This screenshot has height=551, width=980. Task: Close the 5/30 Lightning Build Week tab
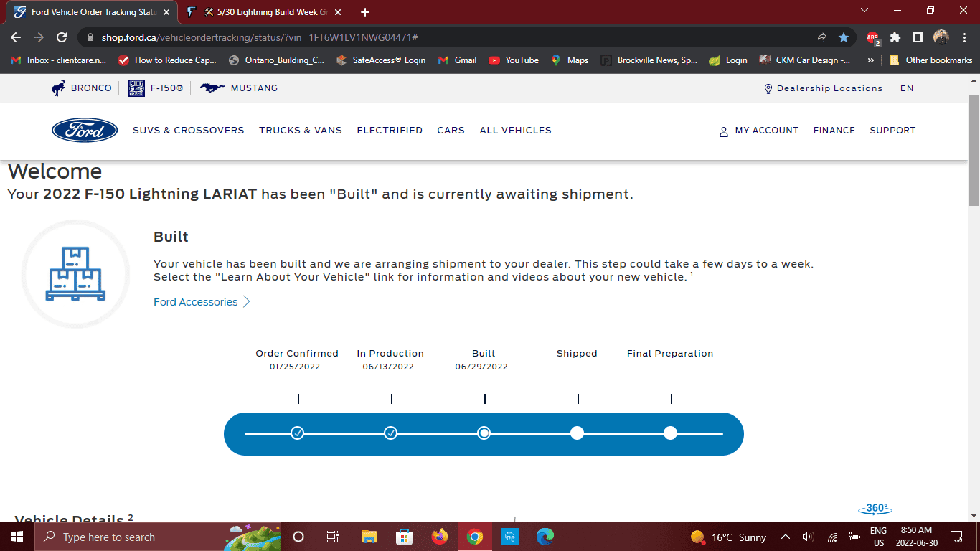pos(338,12)
